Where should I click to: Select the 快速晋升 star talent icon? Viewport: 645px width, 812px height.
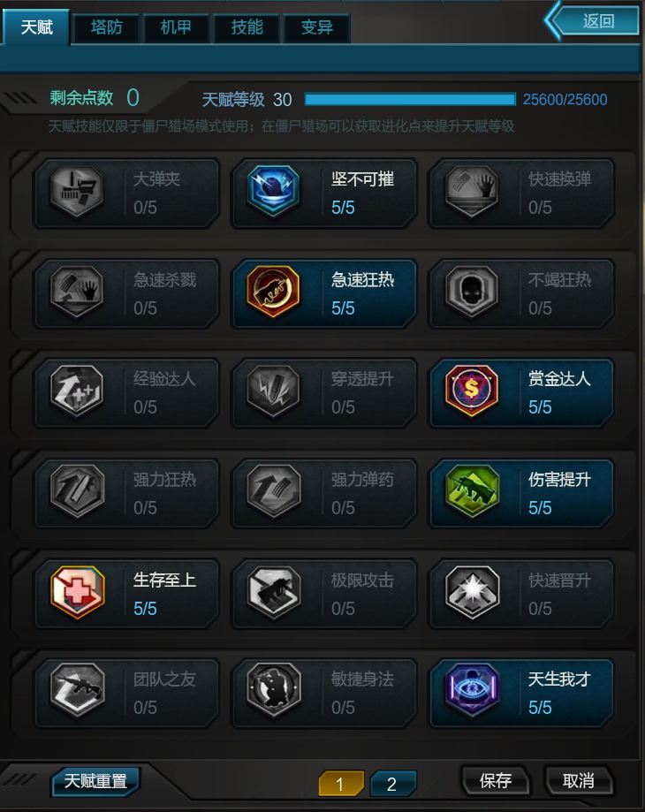click(x=471, y=592)
